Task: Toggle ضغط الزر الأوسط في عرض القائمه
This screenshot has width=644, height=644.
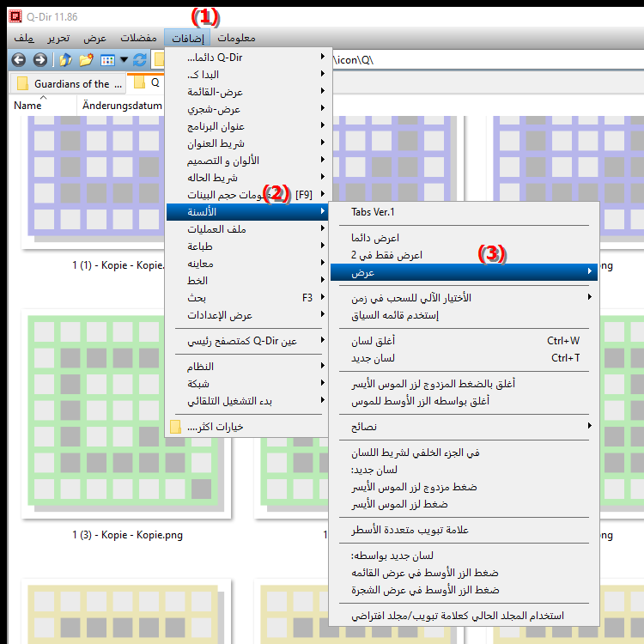Action: pos(464,573)
